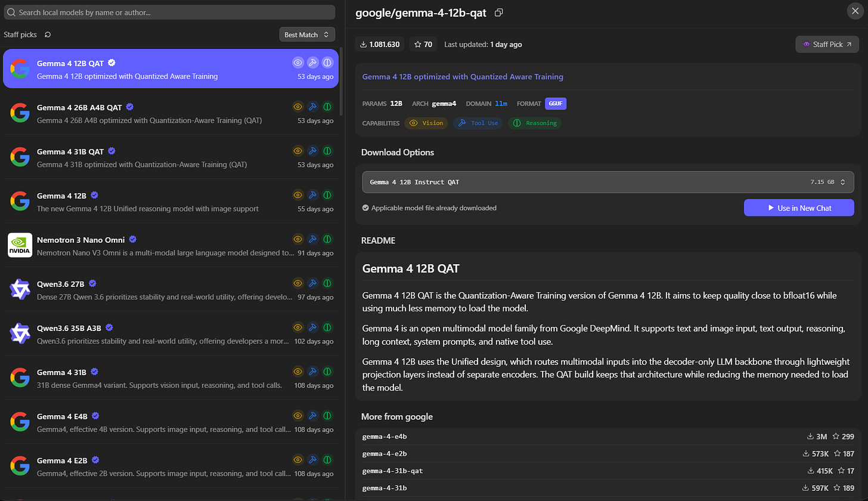This screenshot has width=868, height=501.
Task: Click the reasoning icon on selected Gemma 4 12B QAT
Action: pyautogui.click(x=327, y=63)
